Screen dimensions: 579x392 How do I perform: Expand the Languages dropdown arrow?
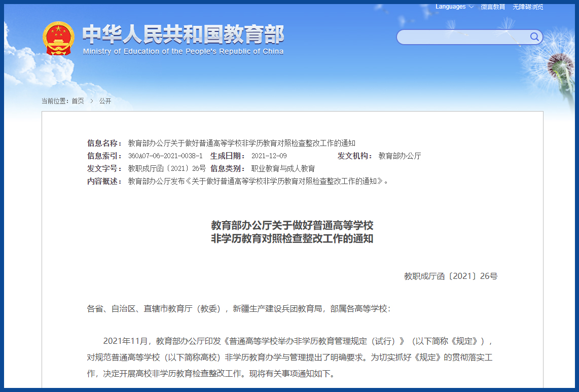point(471,7)
